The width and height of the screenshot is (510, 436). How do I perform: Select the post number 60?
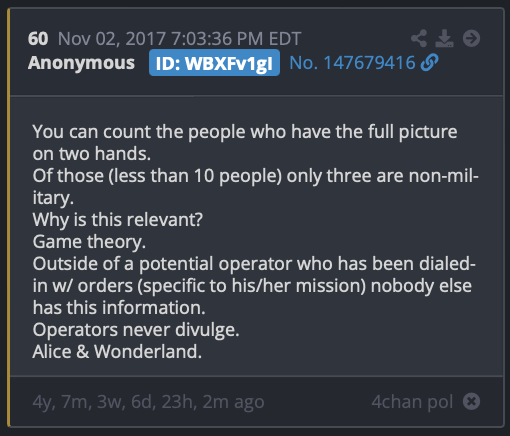(x=38, y=39)
